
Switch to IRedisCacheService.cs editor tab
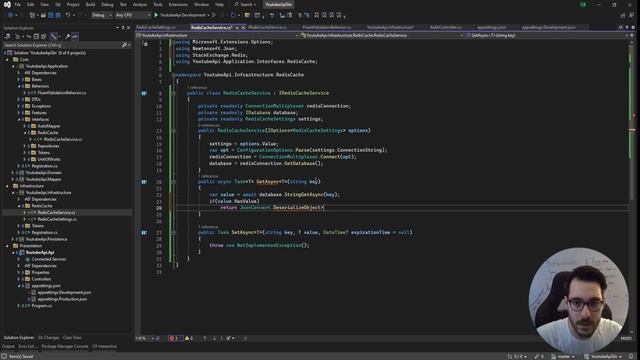tap(267, 27)
